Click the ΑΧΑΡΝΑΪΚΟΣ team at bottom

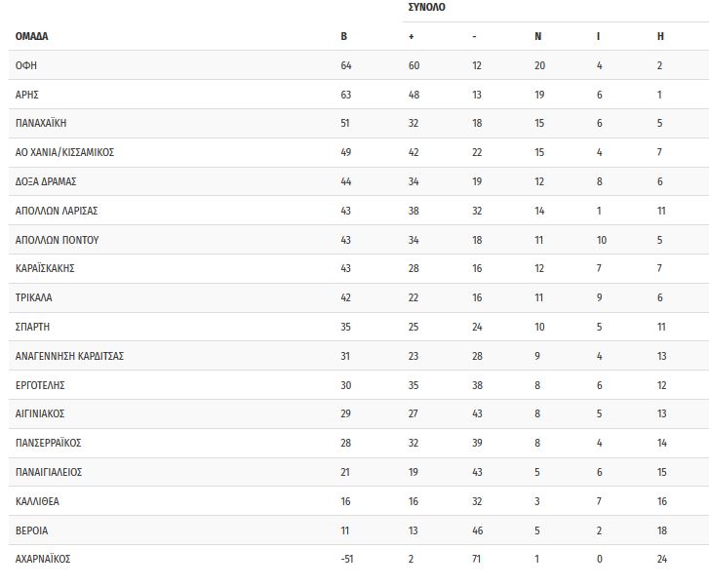point(43,559)
